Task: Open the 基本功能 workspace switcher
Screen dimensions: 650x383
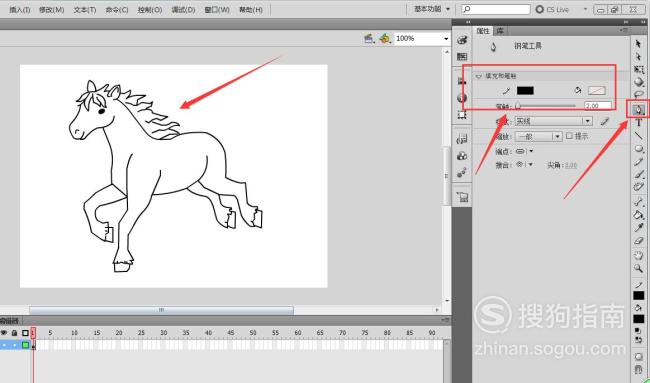Action: click(432, 9)
